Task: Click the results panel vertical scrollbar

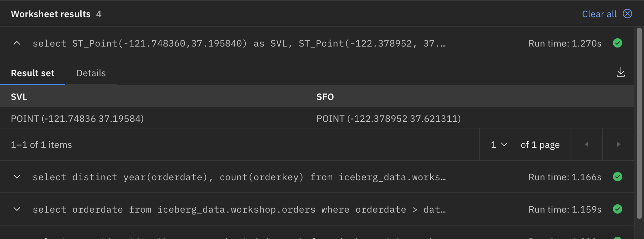Action: [639, 123]
